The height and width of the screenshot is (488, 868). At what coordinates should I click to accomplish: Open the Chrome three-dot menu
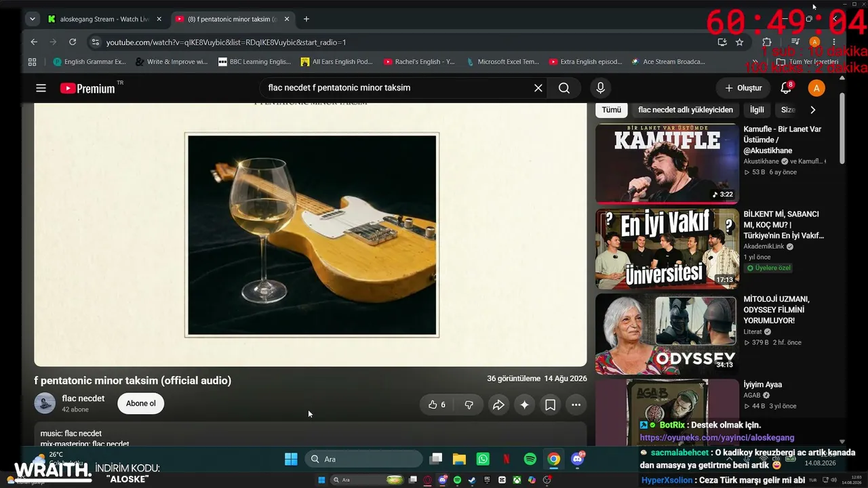click(835, 42)
